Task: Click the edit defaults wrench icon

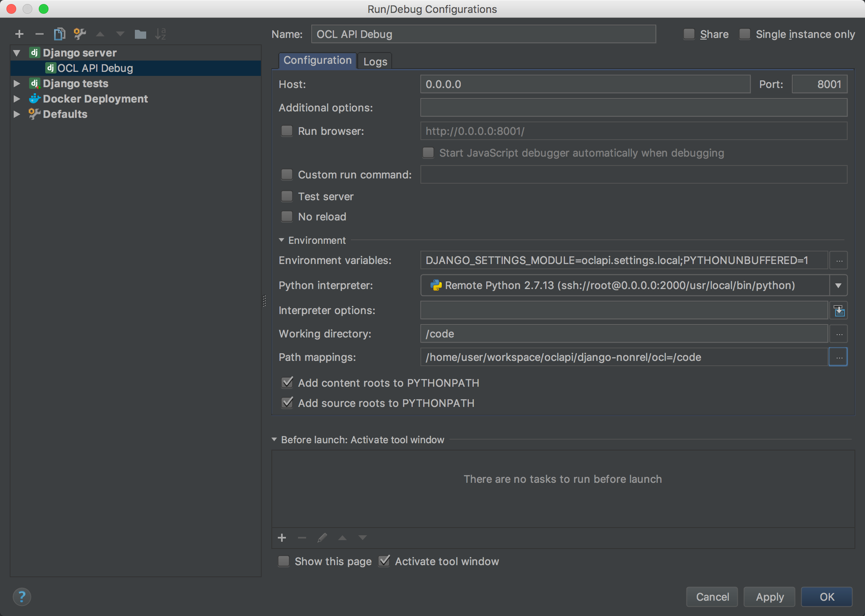Action: click(x=80, y=34)
